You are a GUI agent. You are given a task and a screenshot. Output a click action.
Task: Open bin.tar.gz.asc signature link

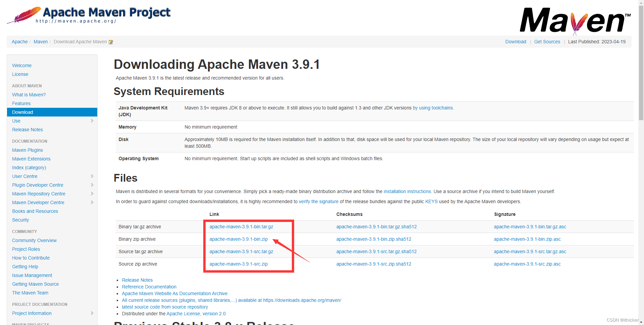pos(530,227)
